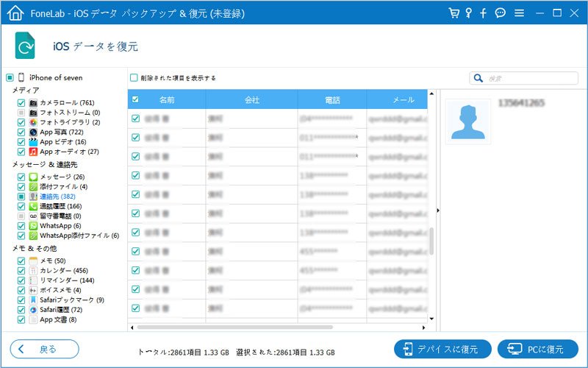Select 連絡先 (382) category

pos(57,196)
